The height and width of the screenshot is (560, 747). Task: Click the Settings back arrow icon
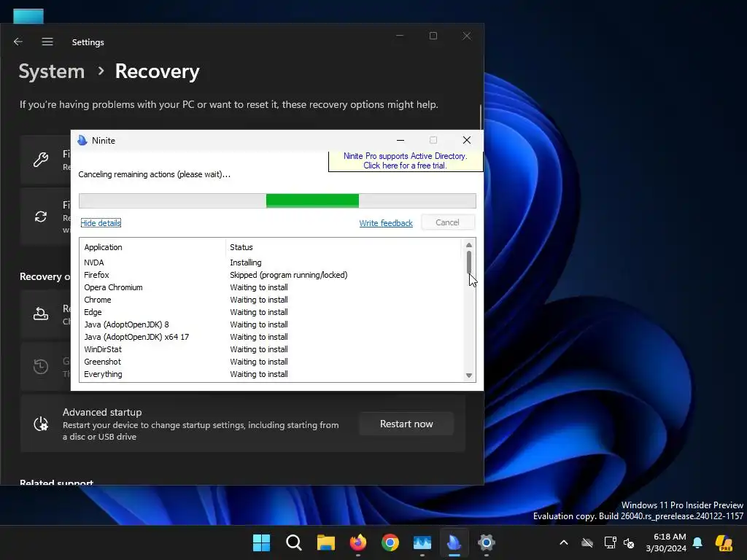(x=18, y=42)
